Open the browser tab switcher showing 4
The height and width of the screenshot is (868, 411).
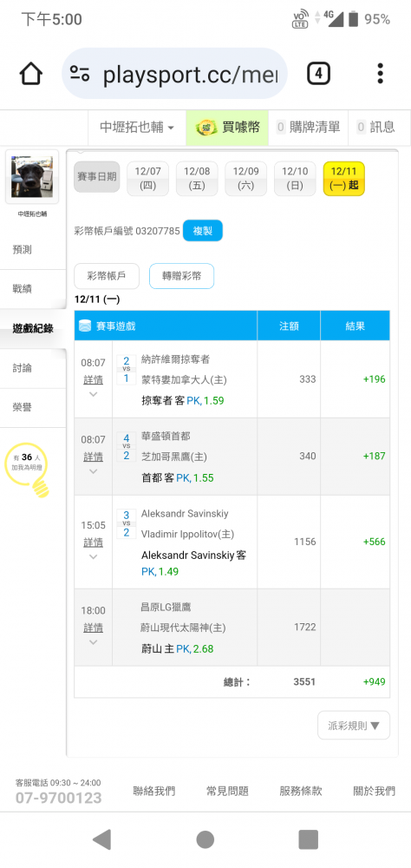318,73
